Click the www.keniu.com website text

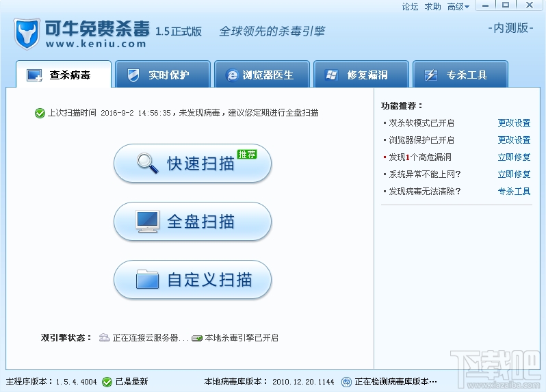[x=95, y=44]
